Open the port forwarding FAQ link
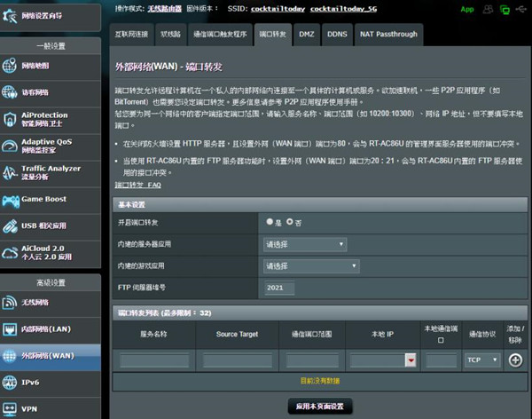 tap(137, 185)
